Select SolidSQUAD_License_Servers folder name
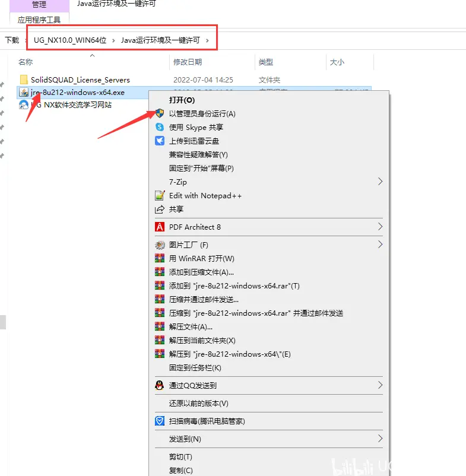The image size is (466, 476). [81, 80]
